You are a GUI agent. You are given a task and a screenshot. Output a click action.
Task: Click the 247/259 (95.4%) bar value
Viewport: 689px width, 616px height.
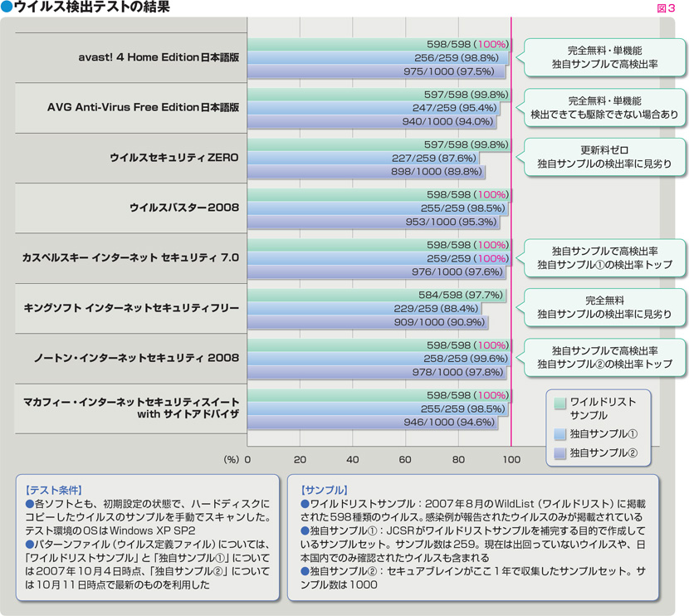454,108
